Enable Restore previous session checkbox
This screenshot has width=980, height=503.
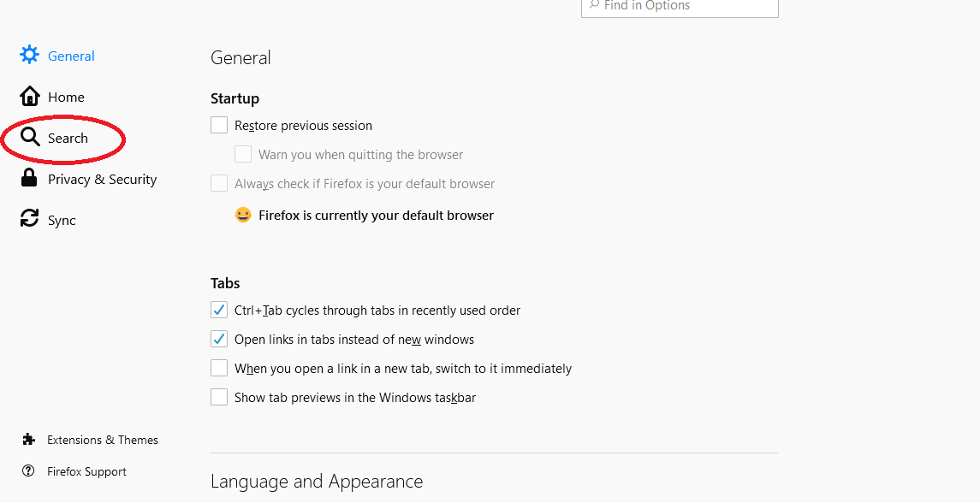coord(219,126)
